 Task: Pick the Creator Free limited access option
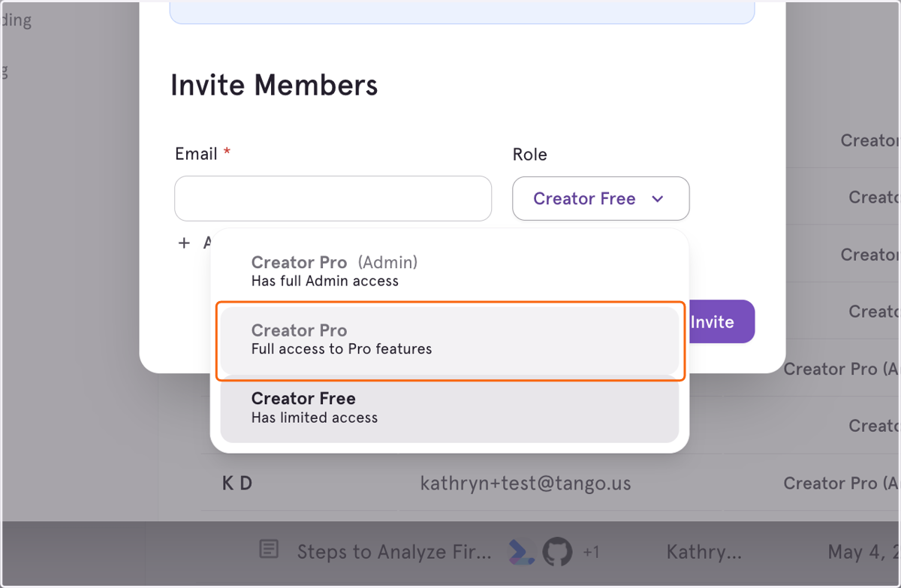[449, 408]
